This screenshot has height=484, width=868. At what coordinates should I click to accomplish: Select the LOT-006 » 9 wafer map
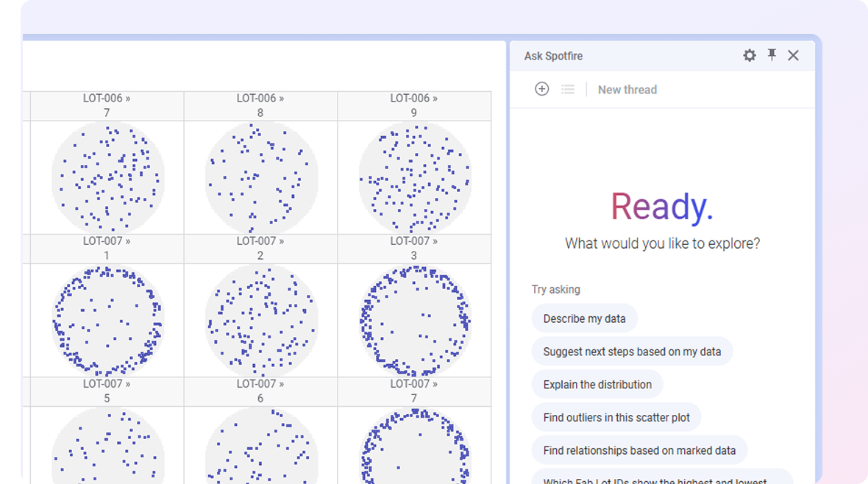click(415, 177)
